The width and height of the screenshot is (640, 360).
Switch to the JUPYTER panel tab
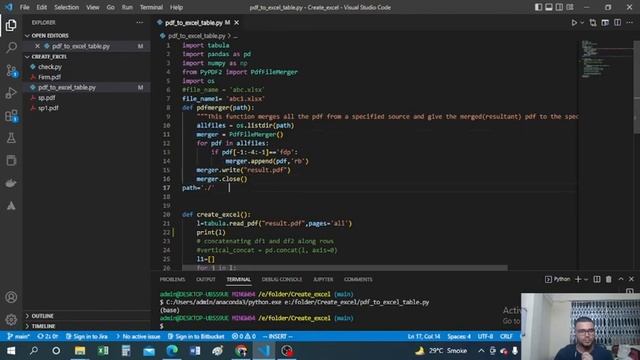pyautogui.click(x=323, y=280)
